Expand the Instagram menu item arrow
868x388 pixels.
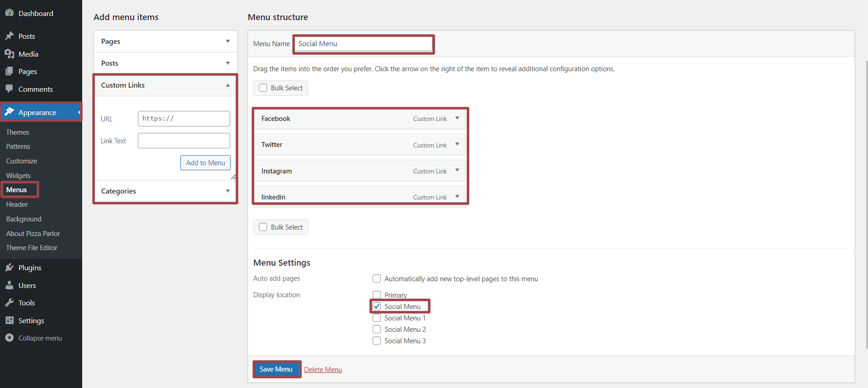(457, 170)
